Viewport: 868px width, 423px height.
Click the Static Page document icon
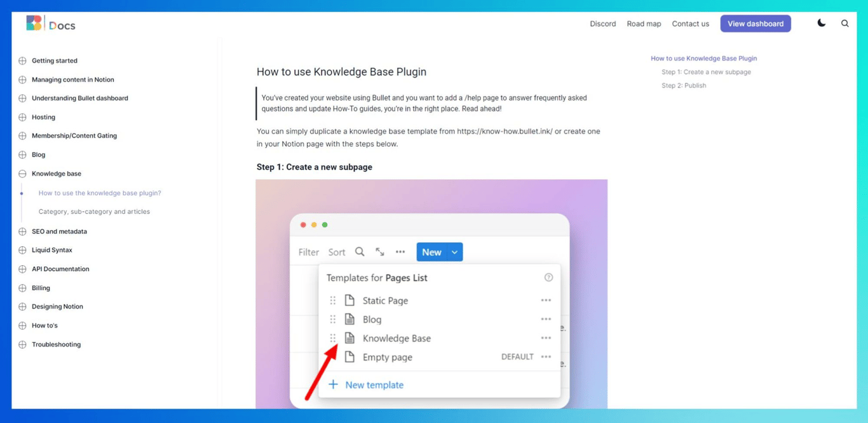[349, 300]
